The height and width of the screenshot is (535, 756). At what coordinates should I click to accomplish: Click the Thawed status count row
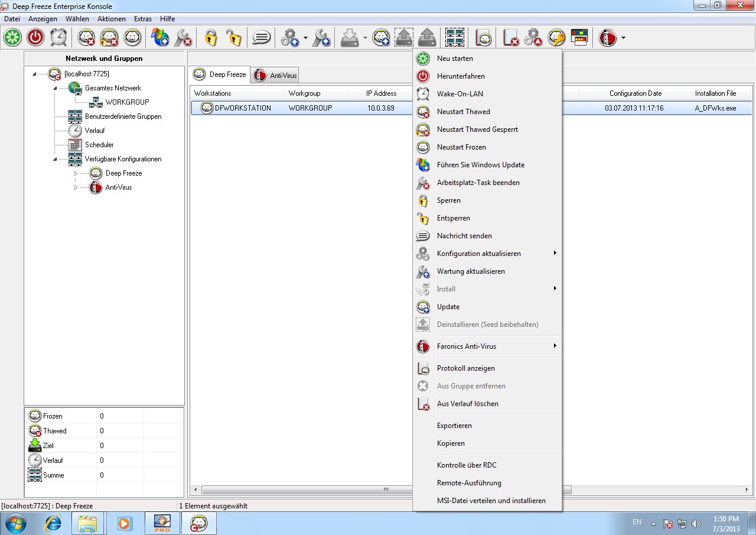pos(104,431)
